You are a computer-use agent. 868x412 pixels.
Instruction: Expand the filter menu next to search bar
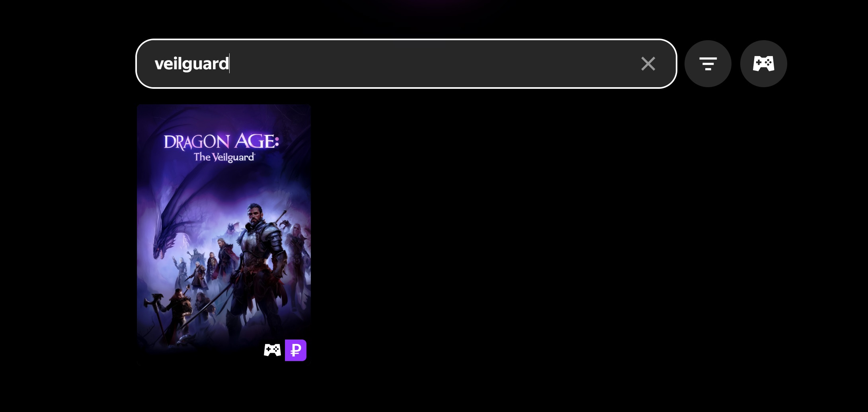pyautogui.click(x=708, y=64)
